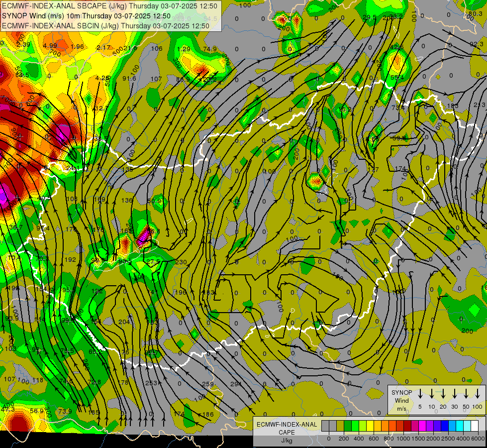Viewport: 487px width, 448px height.
Task: Click the 600 tick label on color scale
Action: [374, 439]
